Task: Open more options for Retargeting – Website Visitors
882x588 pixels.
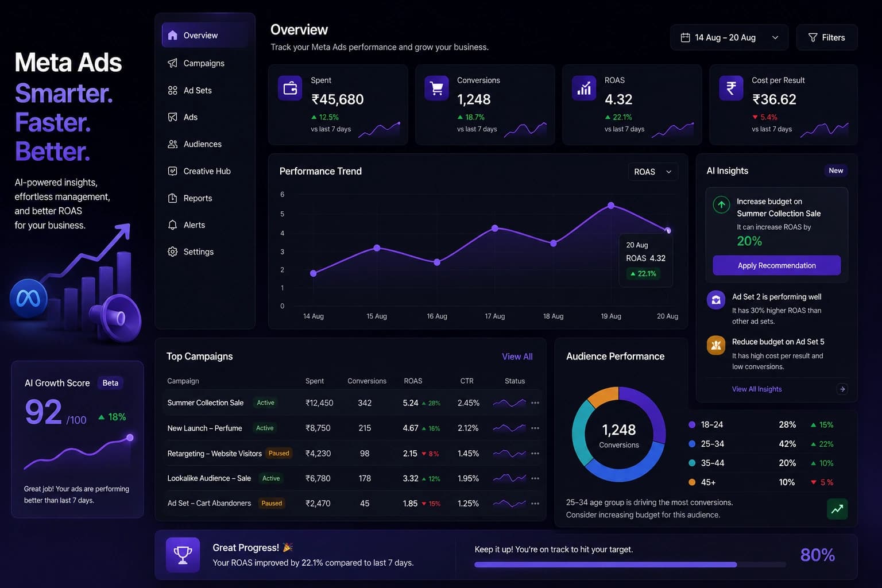Action: tap(535, 454)
